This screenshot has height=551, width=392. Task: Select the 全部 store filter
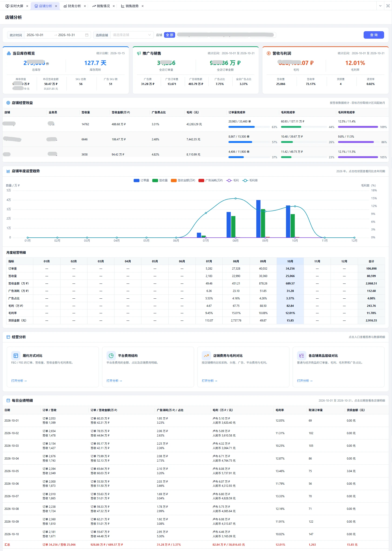pyautogui.click(x=169, y=35)
